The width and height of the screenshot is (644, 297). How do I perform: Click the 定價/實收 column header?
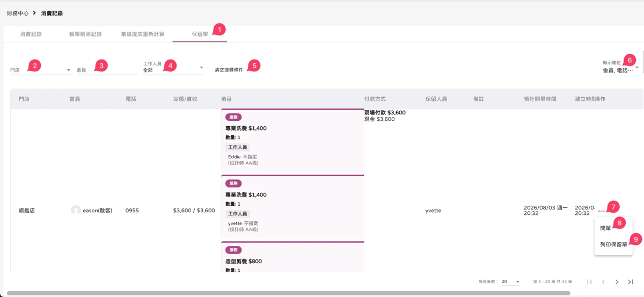pyautogui.click(x=186, y=99)
